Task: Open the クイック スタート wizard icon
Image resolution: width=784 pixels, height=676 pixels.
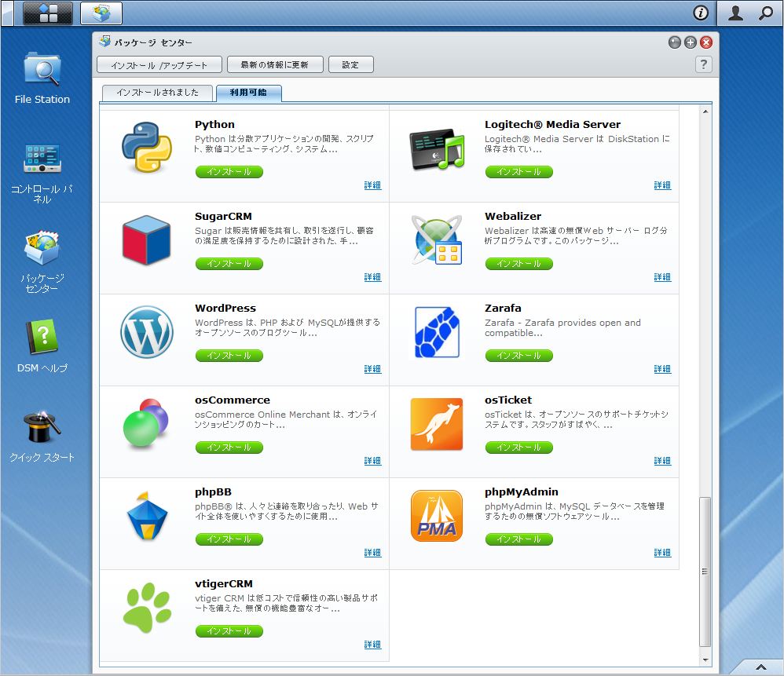Action: pyautogui.click(x=42, y=437)
